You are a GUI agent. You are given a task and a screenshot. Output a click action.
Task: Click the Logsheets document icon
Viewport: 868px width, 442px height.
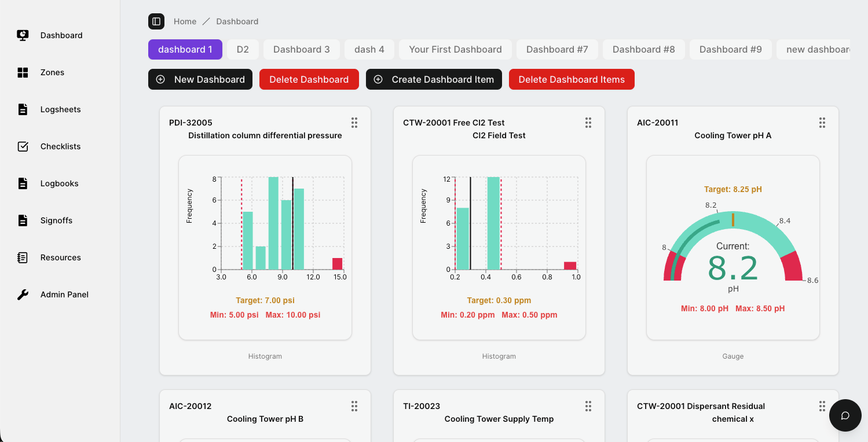23,109
